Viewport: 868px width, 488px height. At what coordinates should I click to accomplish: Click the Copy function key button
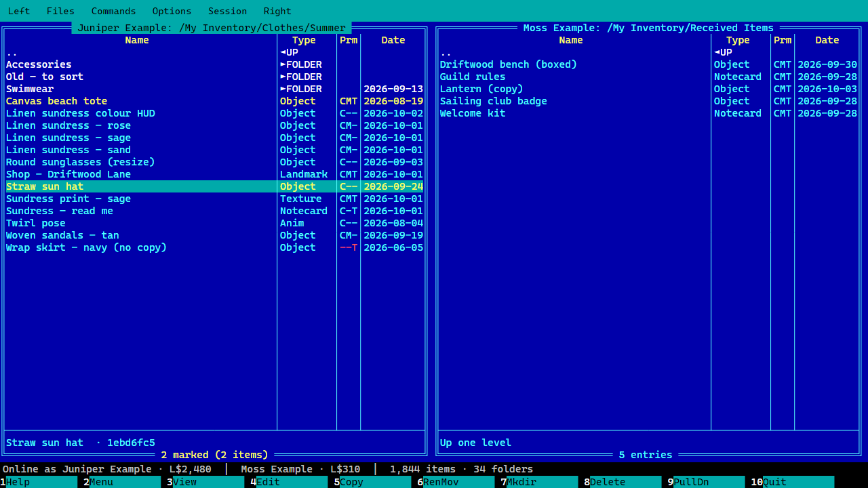pos(370,482)
